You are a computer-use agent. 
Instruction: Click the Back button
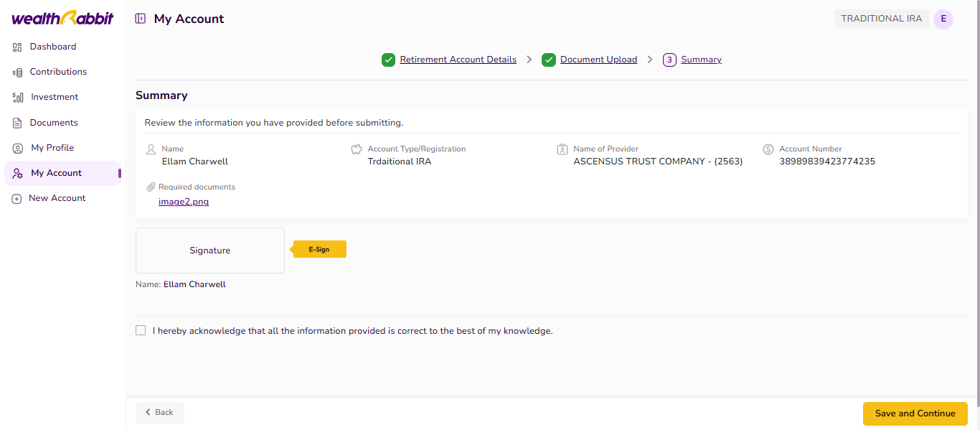point(159,412)
